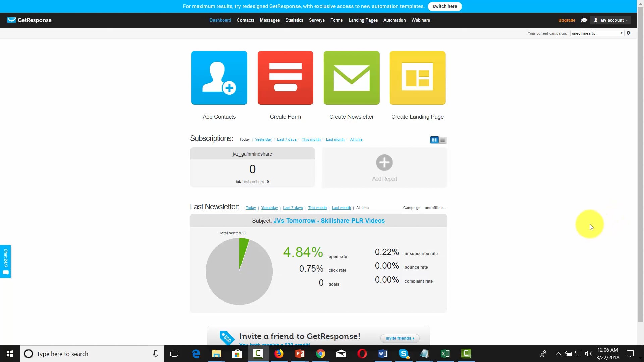
Task: Click the Invite friends button
Action: coord(400,338)
